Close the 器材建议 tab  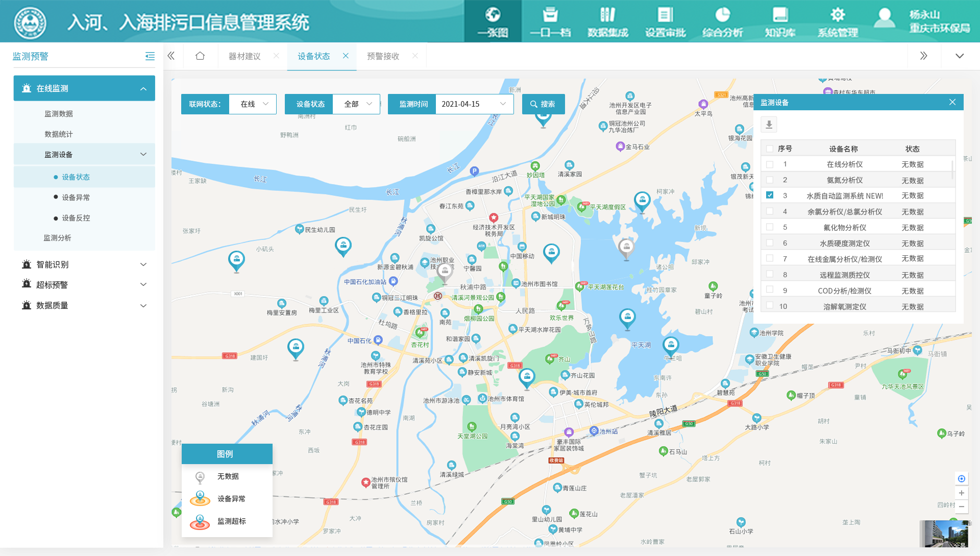(x=276, y=56)
